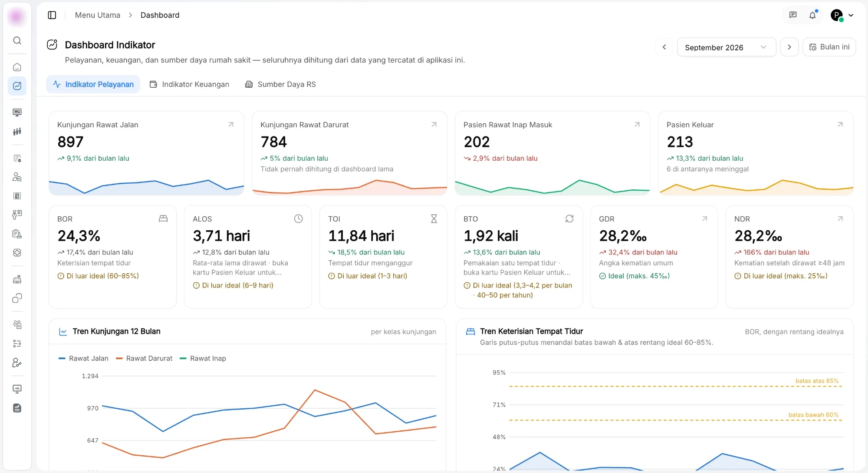
Task: Go to the home icon in the sidebar
Action: click(17, 67)
